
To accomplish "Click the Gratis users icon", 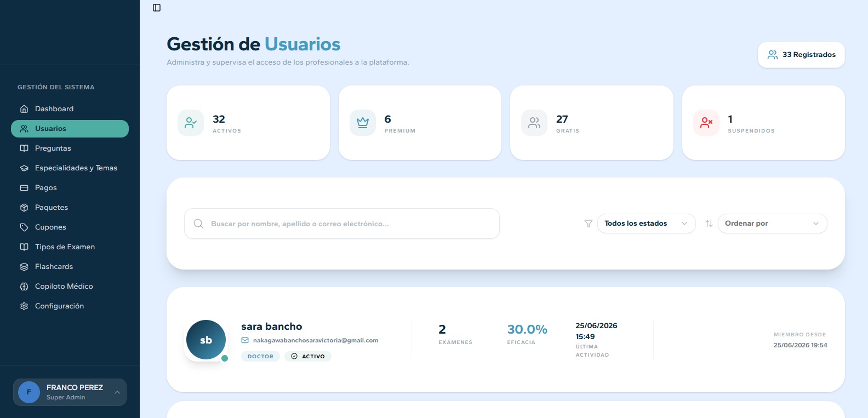I will click(534, 123).
